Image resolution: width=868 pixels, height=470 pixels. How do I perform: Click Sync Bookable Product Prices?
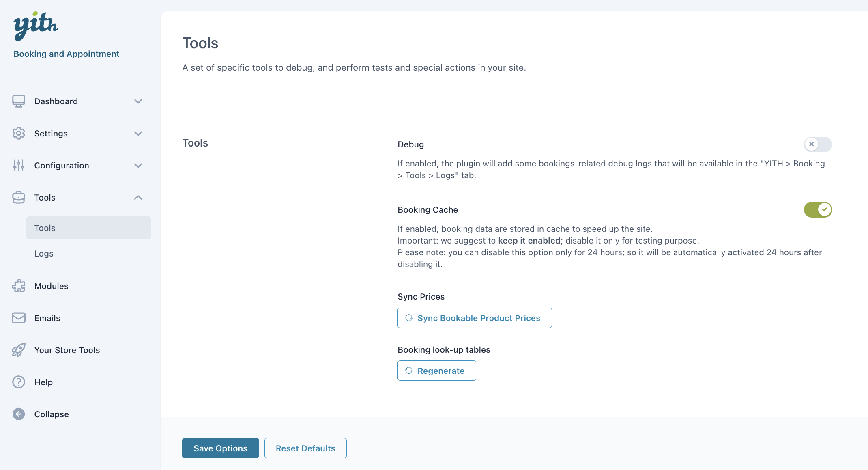coord(475,318)
